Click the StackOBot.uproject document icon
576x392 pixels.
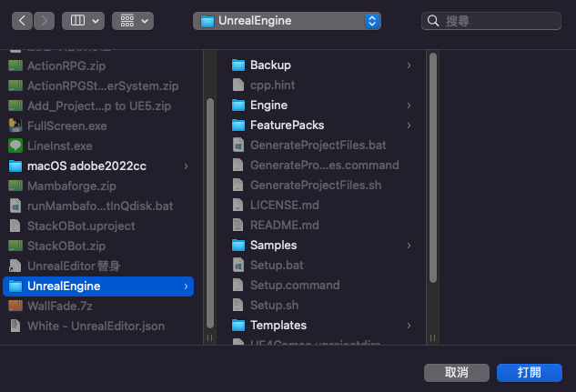tap(15, 226)
